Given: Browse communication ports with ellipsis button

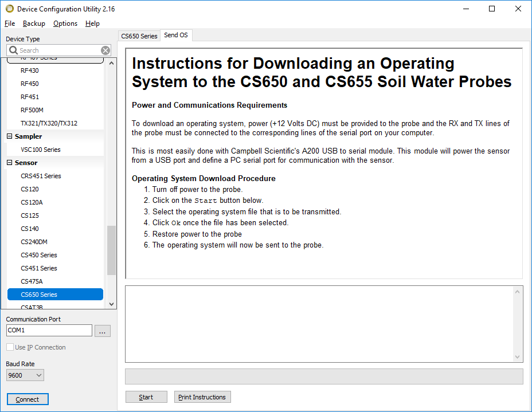Looking at the screenshot, I should click(102, 331).
